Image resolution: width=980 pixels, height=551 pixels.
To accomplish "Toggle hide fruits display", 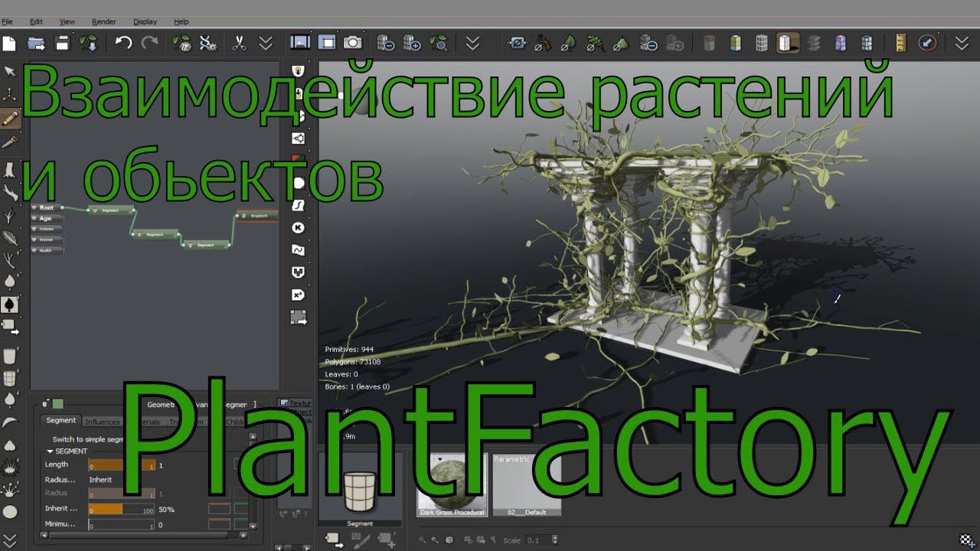I will (x=622, y=43).
